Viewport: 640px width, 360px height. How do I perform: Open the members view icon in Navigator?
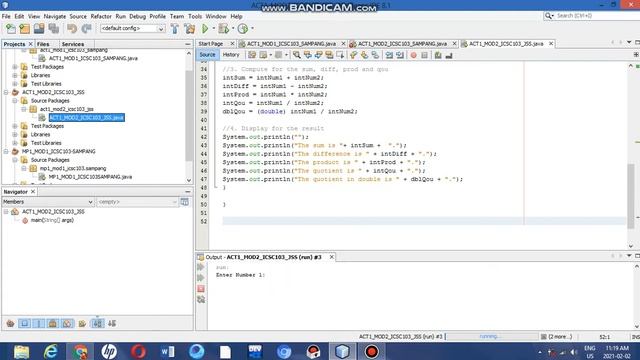(x=184, y=202)
